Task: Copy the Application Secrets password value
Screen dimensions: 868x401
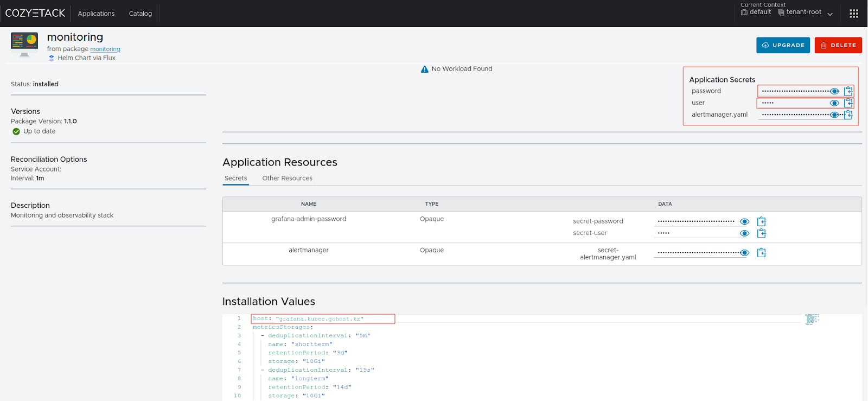Action: (x=848, y=91)
